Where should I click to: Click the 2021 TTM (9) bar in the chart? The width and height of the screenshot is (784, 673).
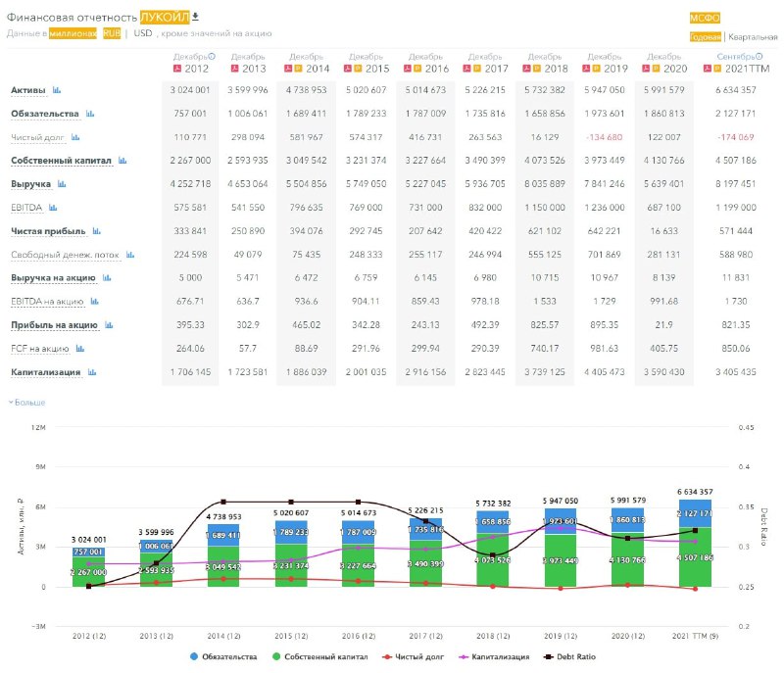[695, 543]
